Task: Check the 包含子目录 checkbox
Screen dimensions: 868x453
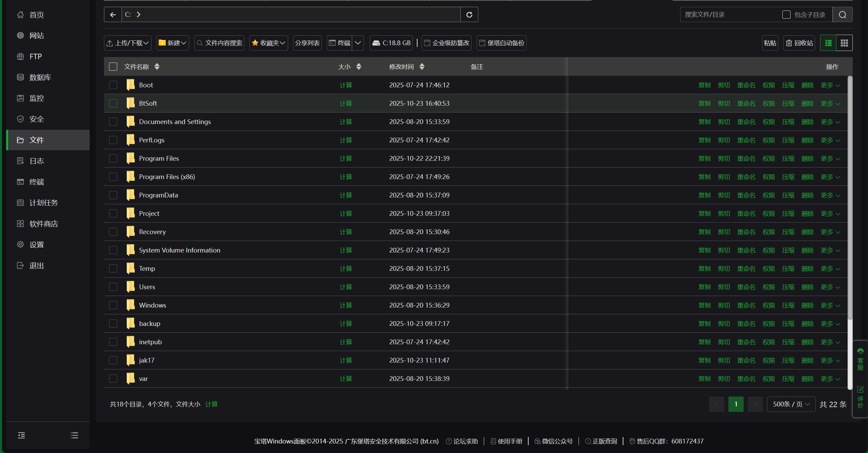Action: 786,15
